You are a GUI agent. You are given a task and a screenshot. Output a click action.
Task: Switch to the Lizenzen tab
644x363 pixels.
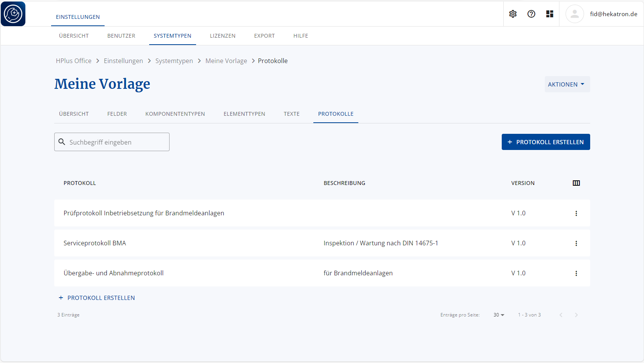(x=223, y=36)
